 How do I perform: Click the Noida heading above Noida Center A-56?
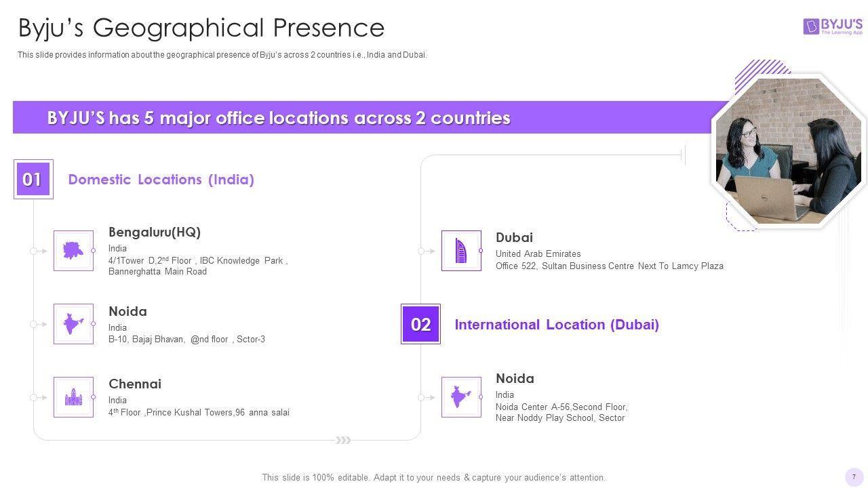(515, 379)
